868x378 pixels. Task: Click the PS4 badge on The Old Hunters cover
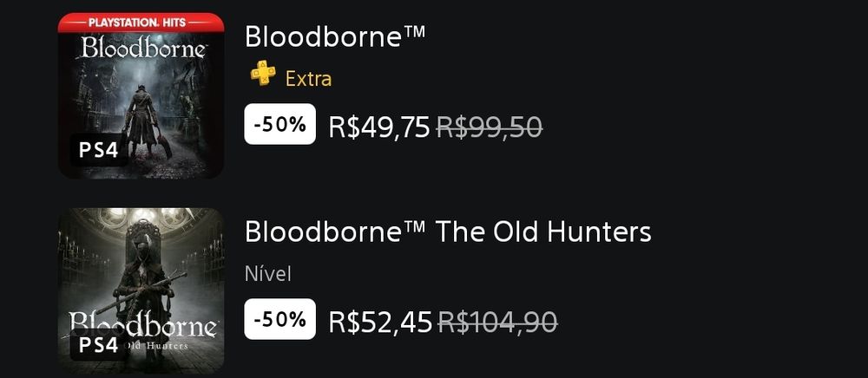point(98,344)
